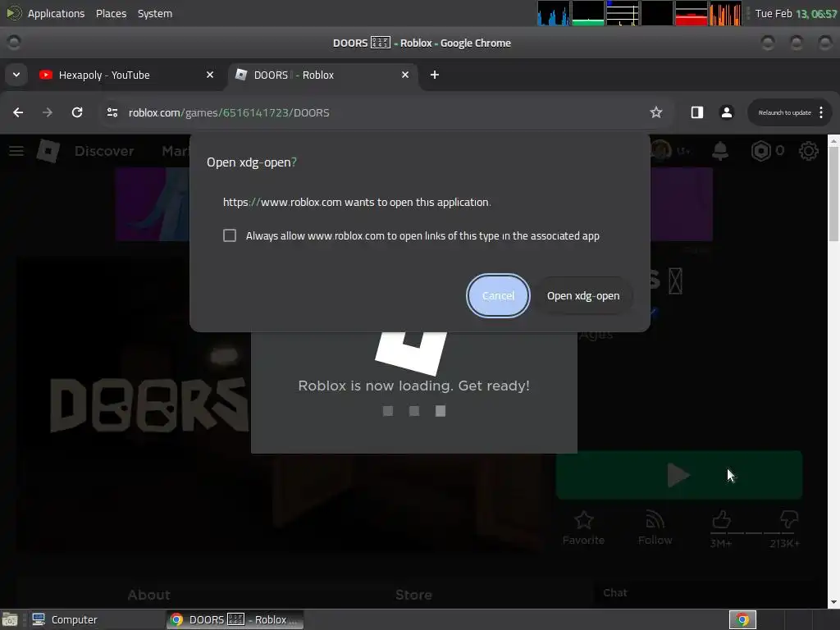Viewport: 840px width, 630px height.
Task: Open Roblox notifications bell icon
Action: pos(720,151)
